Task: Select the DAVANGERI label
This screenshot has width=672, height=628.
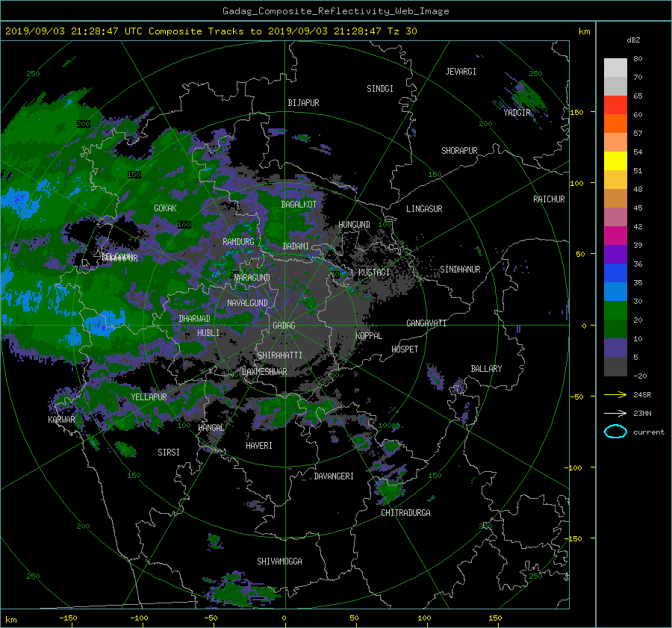Action: [334, 476]
